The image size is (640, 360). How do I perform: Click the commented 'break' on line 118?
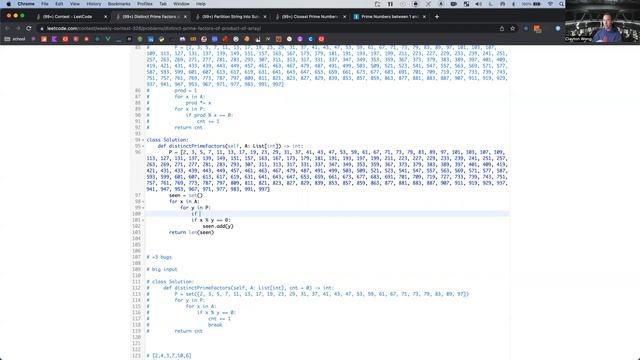click(x=215, y=325)
